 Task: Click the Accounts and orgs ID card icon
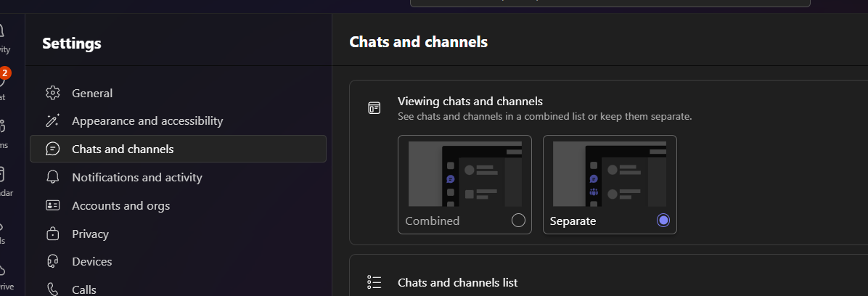pyautogui.click(x=52, y=205)
